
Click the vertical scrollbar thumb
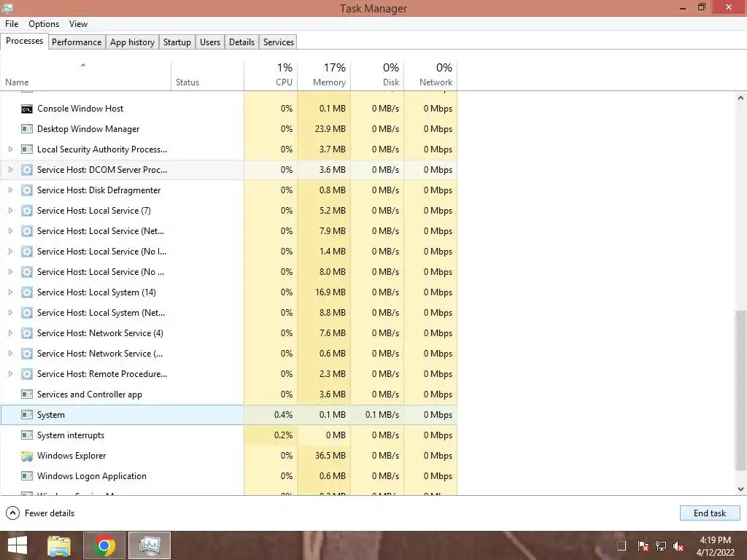point(740,389)
